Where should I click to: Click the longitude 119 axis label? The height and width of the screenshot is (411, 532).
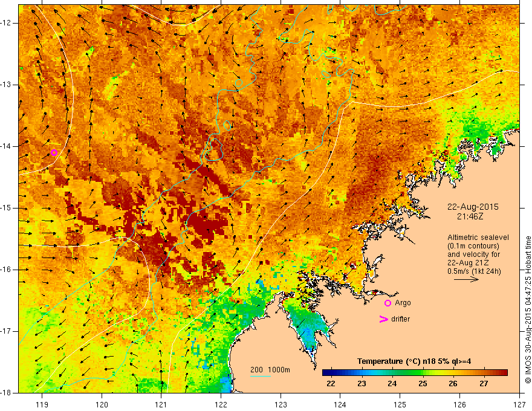(x=42, y=404)
